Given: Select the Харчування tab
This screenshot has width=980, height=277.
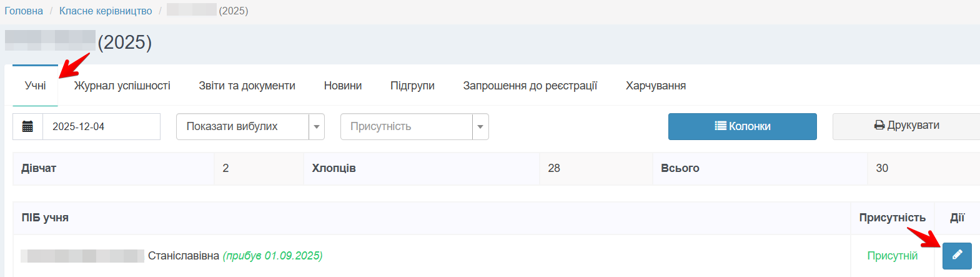Looking at the screenshot, I should pyautogui.click(x=655, y=86).
